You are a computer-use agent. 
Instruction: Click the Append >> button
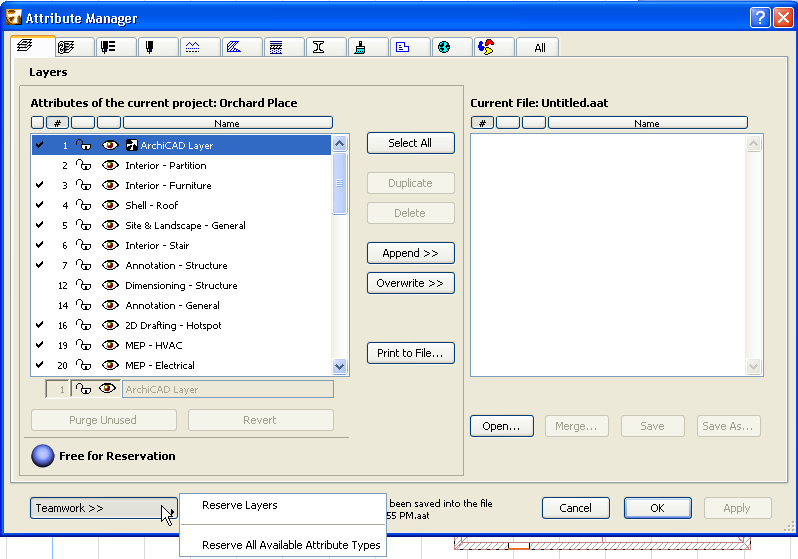pos(411,253)
